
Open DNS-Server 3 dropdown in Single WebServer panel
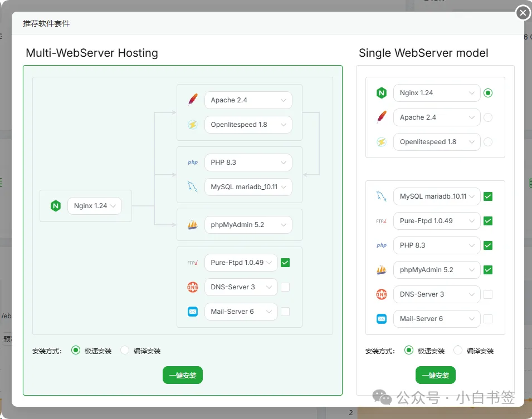(437, 294)
